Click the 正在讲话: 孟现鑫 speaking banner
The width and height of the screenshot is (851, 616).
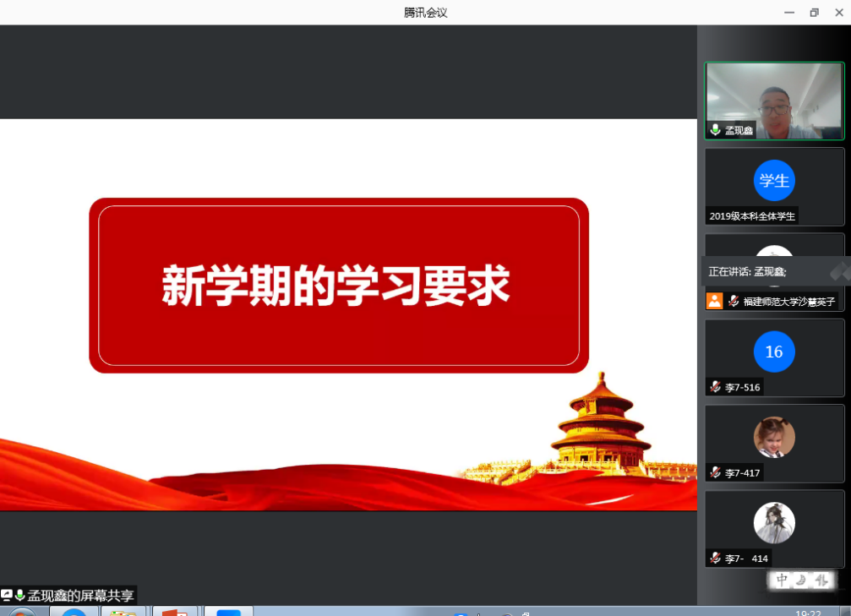(748, 271)
